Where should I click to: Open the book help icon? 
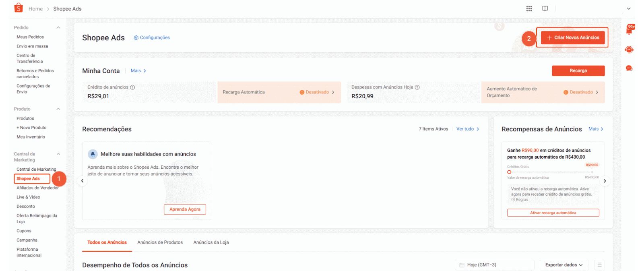[x=545, y=8]
